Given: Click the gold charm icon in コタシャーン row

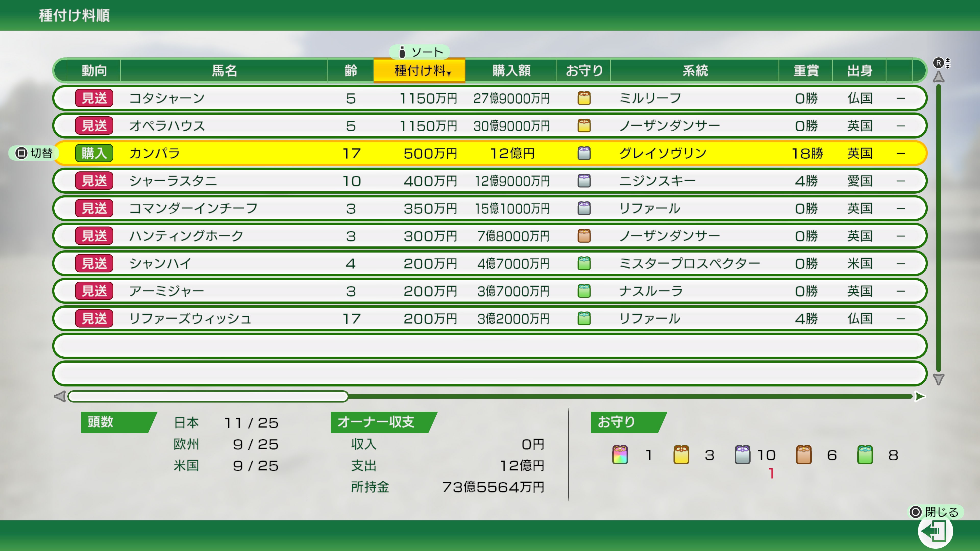Looking at the screenshot, I should (x=584, y=98).
